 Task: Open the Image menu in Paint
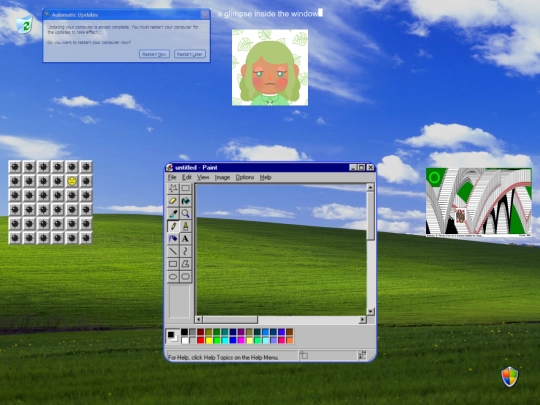click(x=222, y=177)
